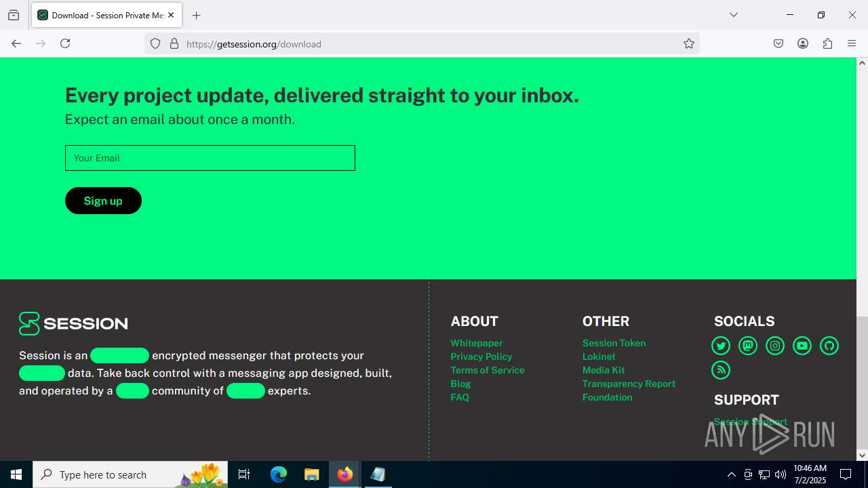This screenshot has width=868, height=488.
Task: Open the Firefox account icon
Action: pos(803,43)
